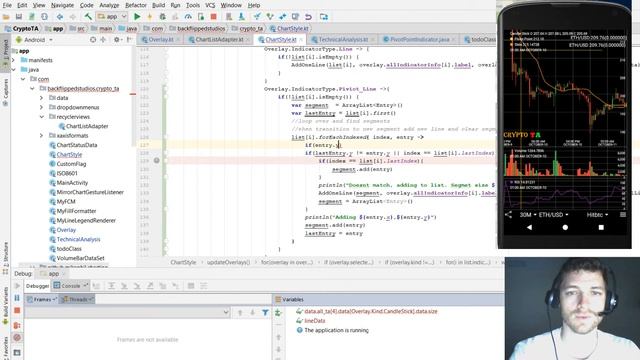Collapse the java folder
This screenshot has width=640, height=360.
[13, 69]
